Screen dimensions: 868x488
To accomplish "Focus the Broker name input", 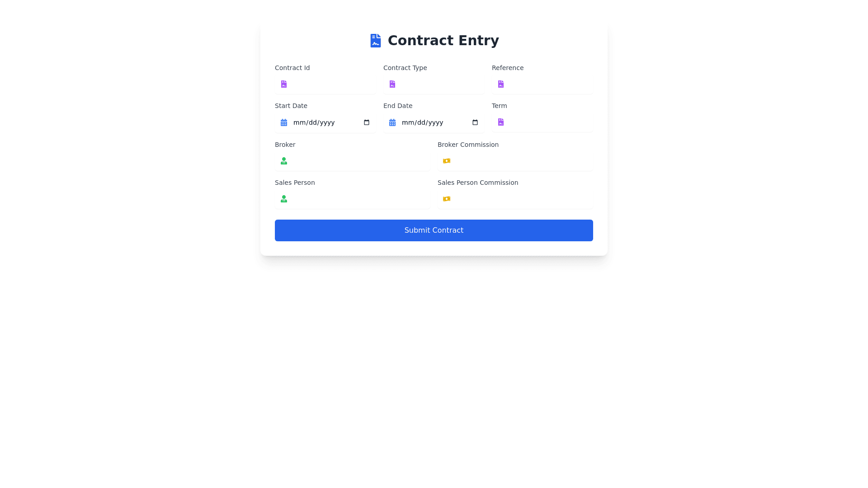I will click(x=359, y=161).
